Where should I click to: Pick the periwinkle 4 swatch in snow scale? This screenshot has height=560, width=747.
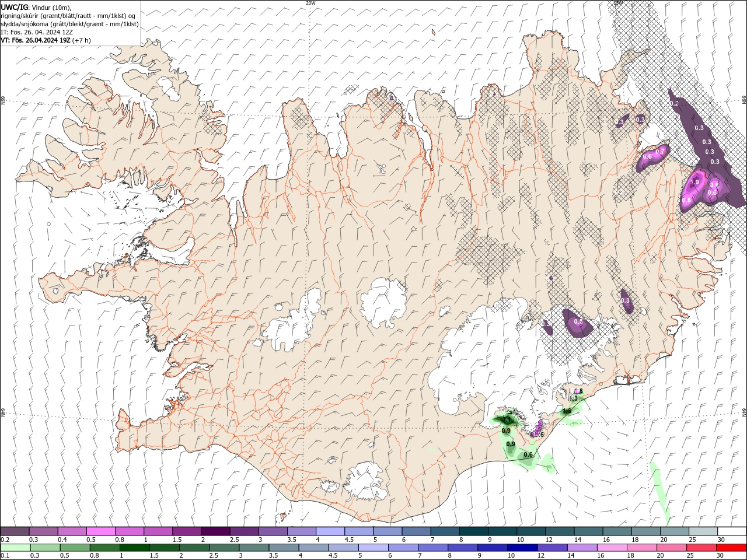pyautogui.click(x=330, y=531)
